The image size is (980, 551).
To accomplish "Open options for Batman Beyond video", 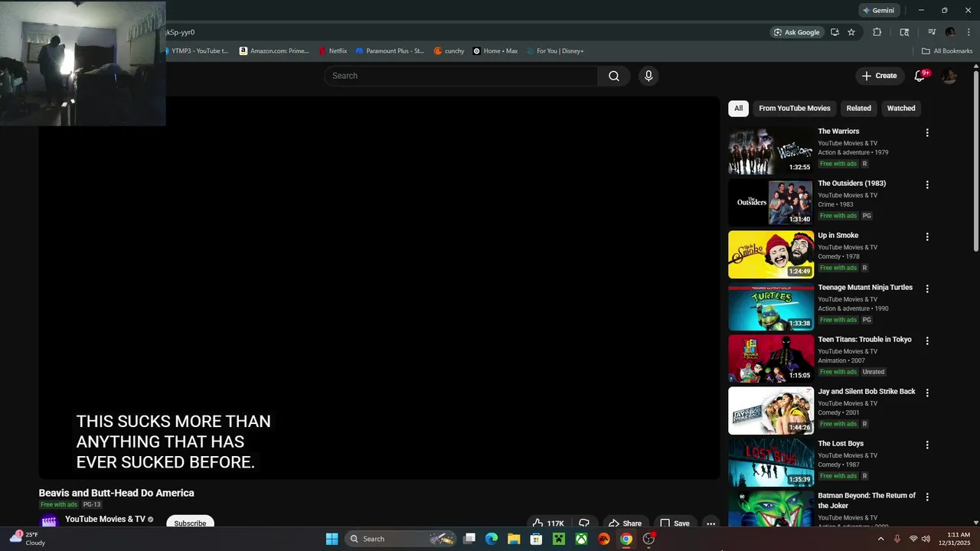I will pos(927,497).
